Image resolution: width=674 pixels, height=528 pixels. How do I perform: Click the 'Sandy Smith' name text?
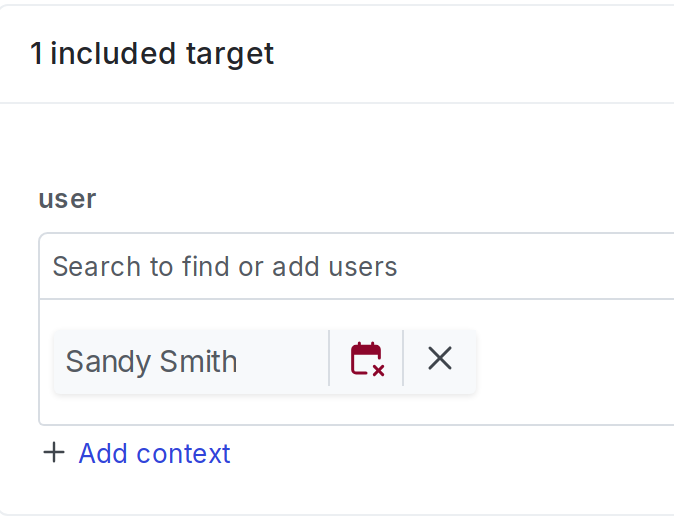[151, 360]
